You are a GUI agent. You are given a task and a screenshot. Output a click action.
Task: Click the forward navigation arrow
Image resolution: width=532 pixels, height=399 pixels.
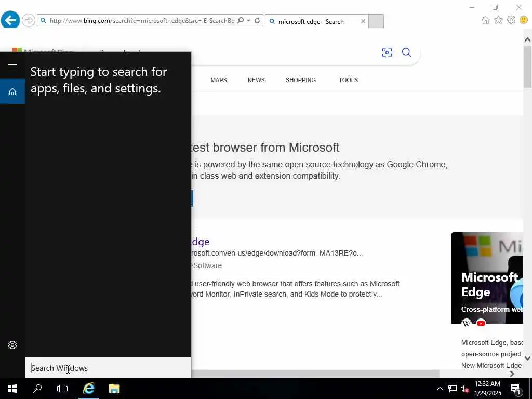coord(29,20)
